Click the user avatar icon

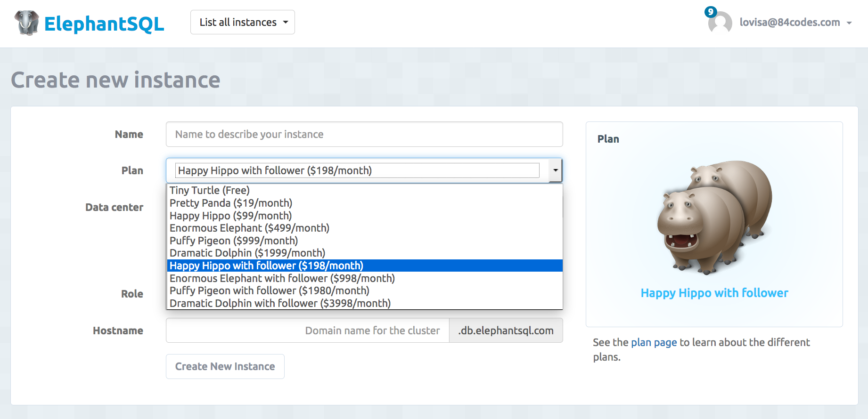point(720,23)
